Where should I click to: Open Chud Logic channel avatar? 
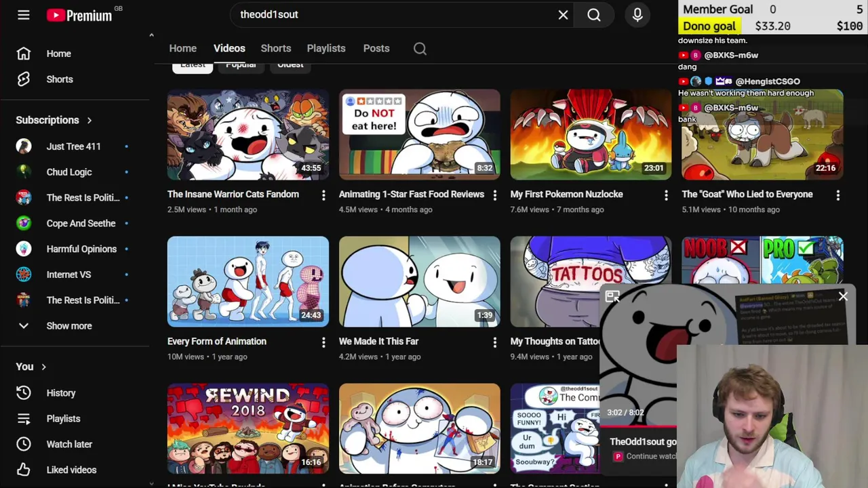24,172
